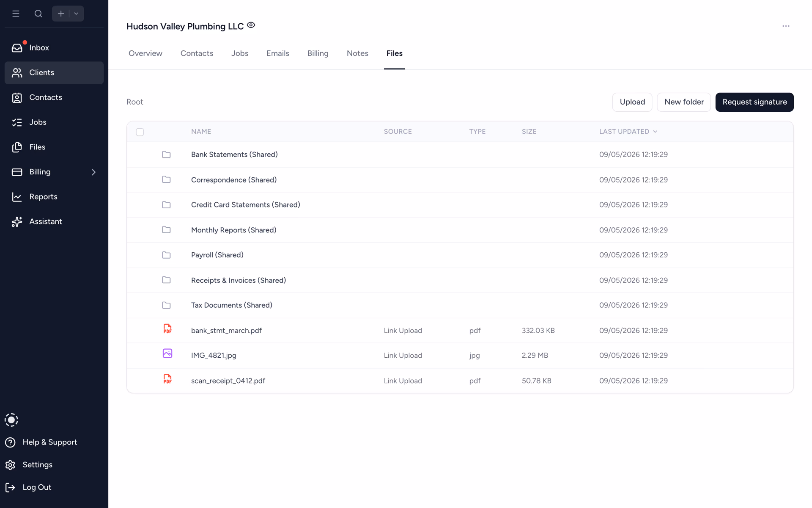
Task: Sort by the Name column header
Action: click(201, 132)
